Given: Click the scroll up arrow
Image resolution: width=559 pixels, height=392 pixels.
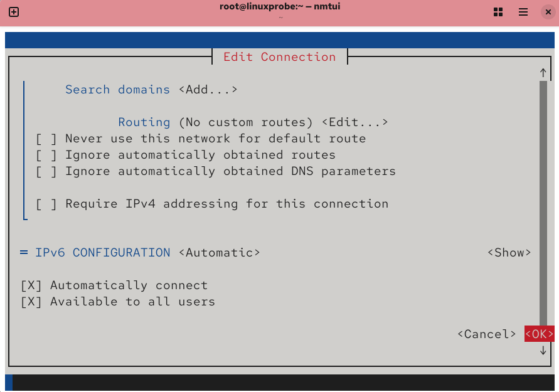Looking at the screenshot, I should click(x=543, y=73).
